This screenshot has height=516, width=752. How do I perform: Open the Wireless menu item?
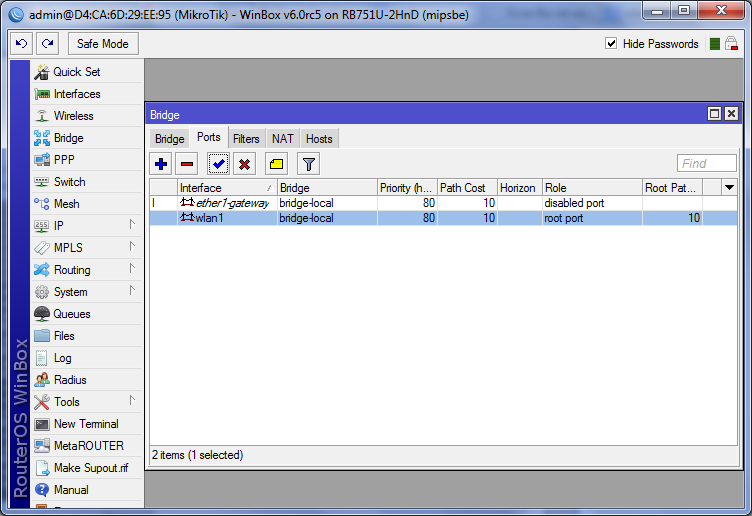(x=87, y=116)
